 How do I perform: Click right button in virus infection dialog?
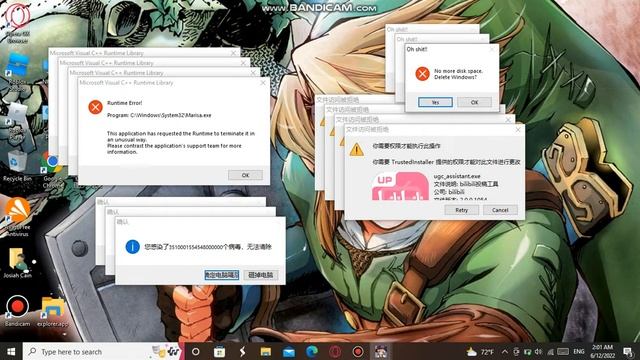[x=260, y=275]
